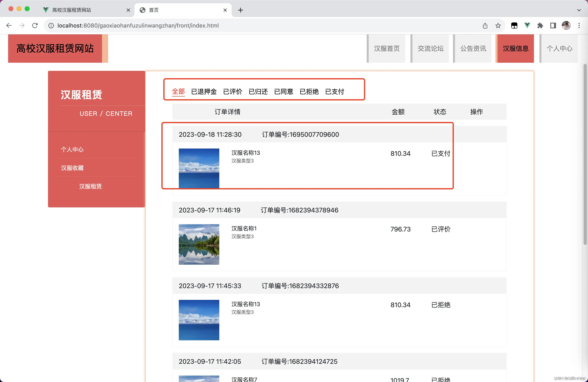
Task: Open the three-dot browser menu
Action: coord(579,25)
